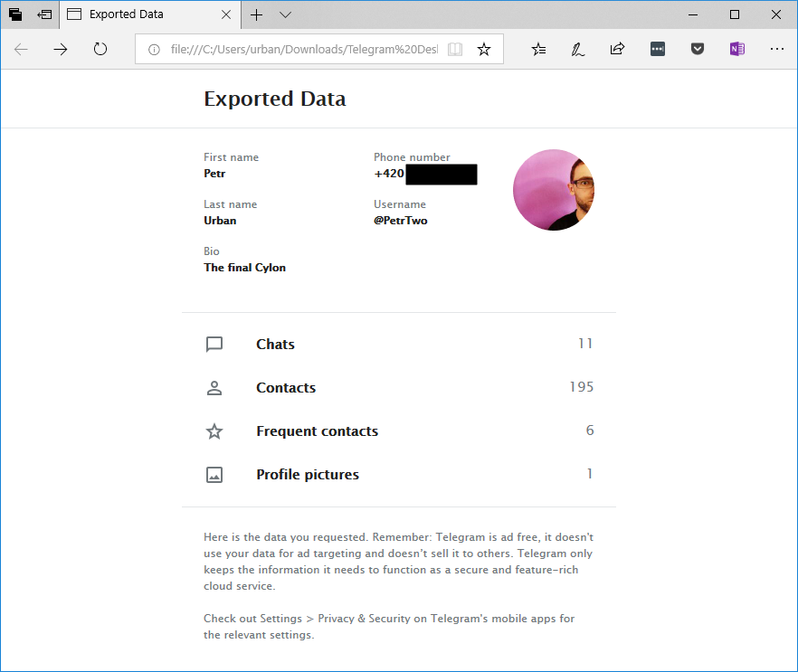Close the Exported Data tab
798x672 pixels.
click(226, 14)
